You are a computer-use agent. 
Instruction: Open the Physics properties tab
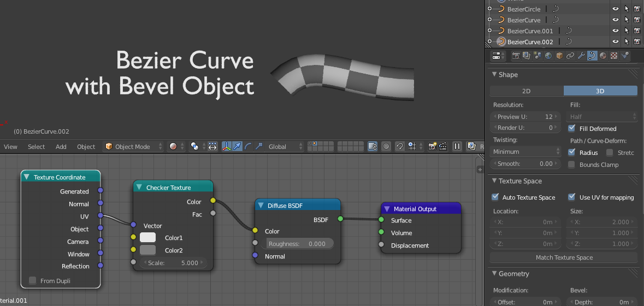click(x=625, y=56)
